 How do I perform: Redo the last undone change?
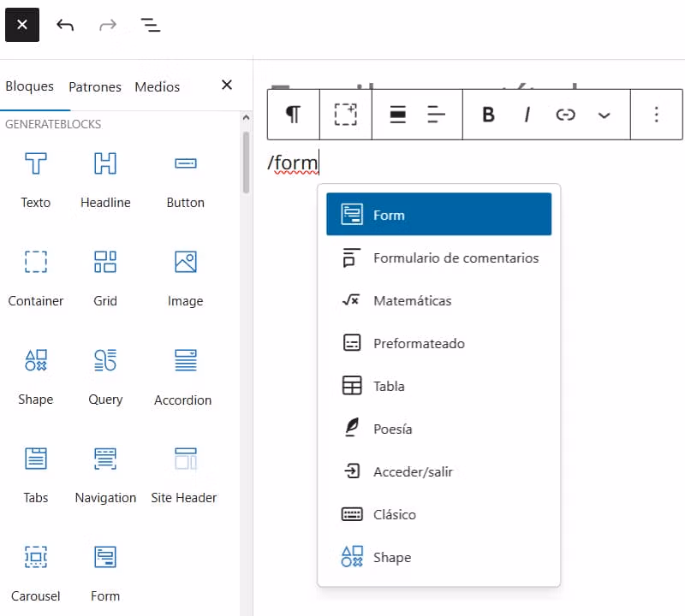108,25
